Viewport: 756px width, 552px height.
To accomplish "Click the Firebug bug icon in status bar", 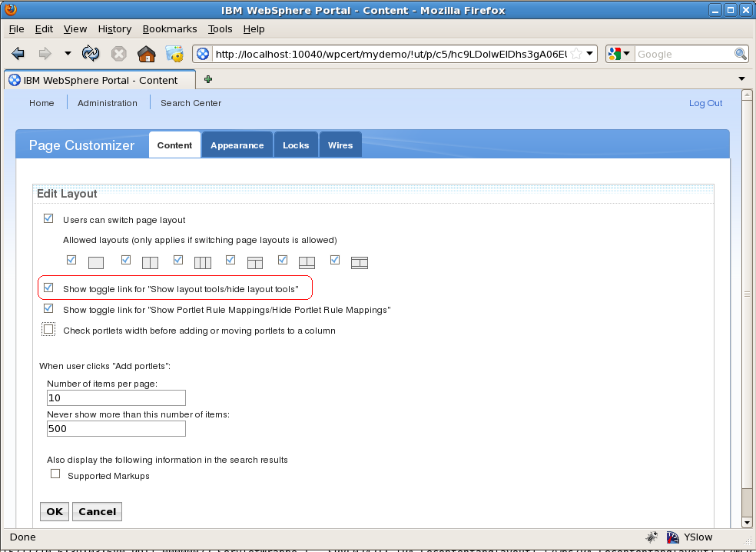I will [x=652, y=537].
